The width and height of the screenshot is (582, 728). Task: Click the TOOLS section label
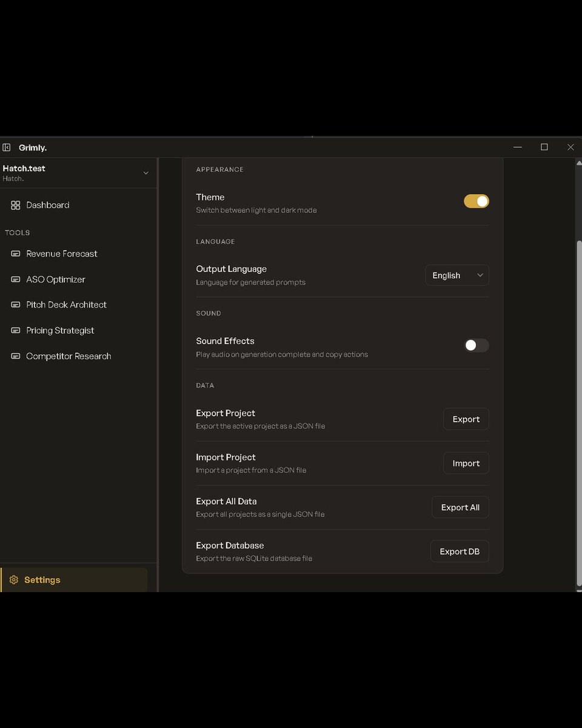tap(18, 233)
